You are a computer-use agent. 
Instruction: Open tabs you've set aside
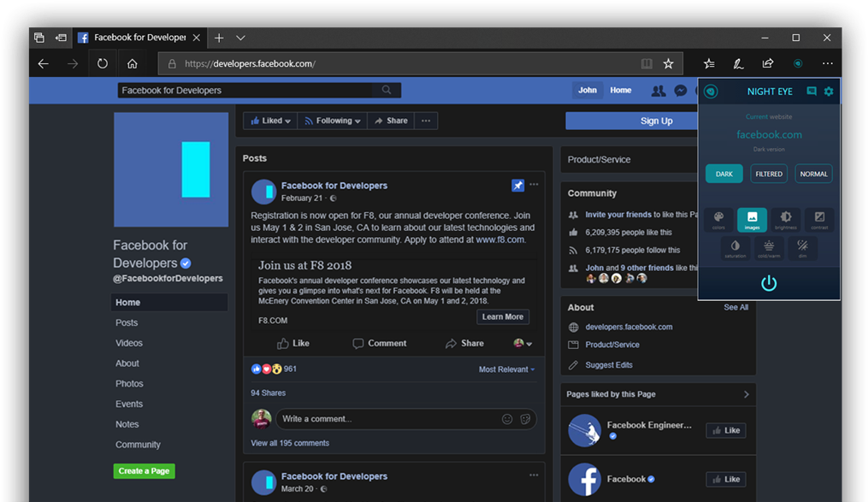[x=38, y=38]
